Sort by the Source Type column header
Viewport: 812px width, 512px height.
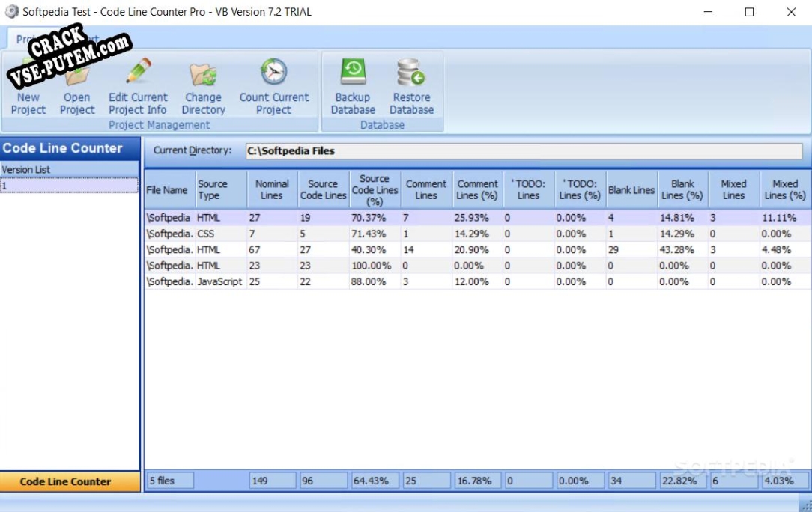click(221, 189)
